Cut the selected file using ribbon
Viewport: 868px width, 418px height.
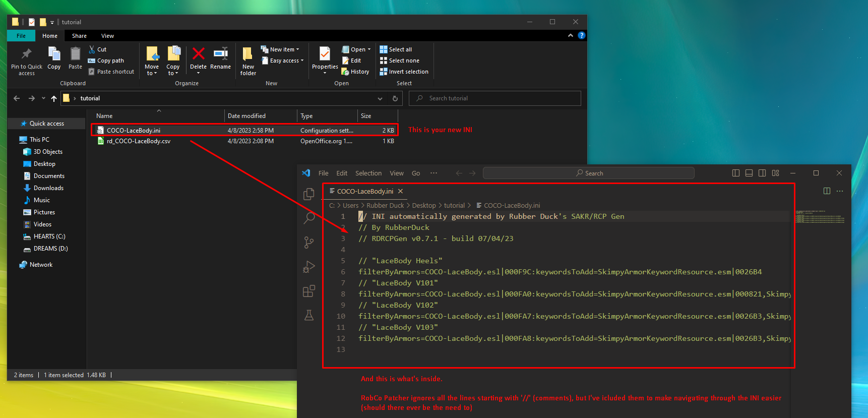click(x=98, y=49)
